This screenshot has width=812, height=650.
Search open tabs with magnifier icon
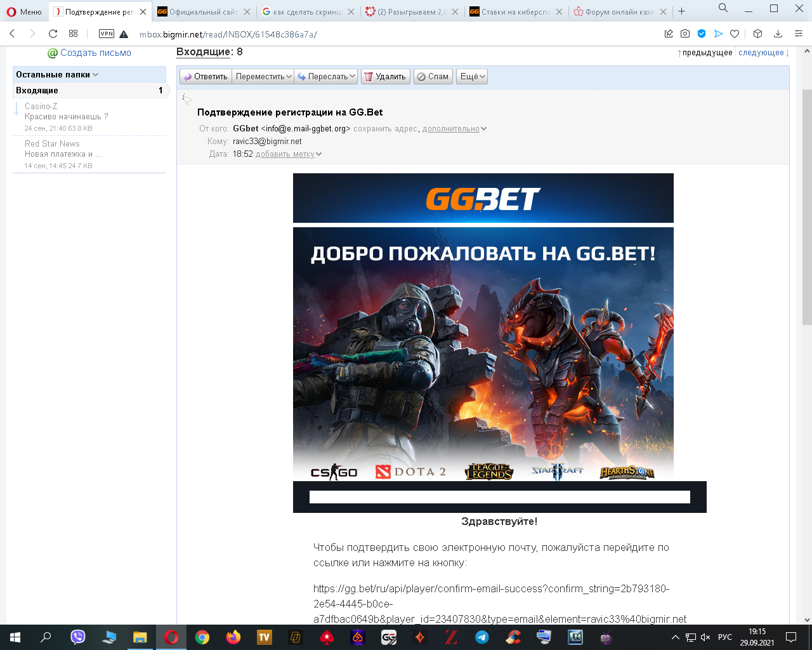[723, 8]
